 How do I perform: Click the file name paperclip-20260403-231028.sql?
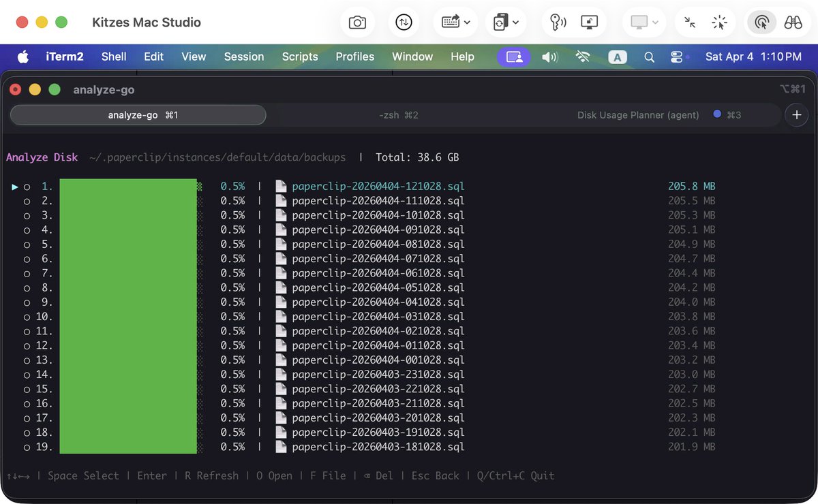coord(378,375)
